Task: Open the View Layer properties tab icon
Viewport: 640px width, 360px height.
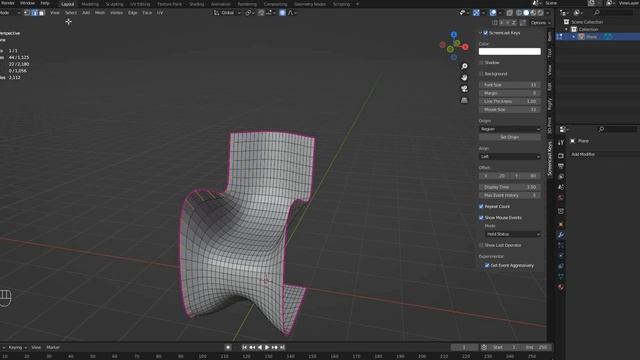Action: 561,177
